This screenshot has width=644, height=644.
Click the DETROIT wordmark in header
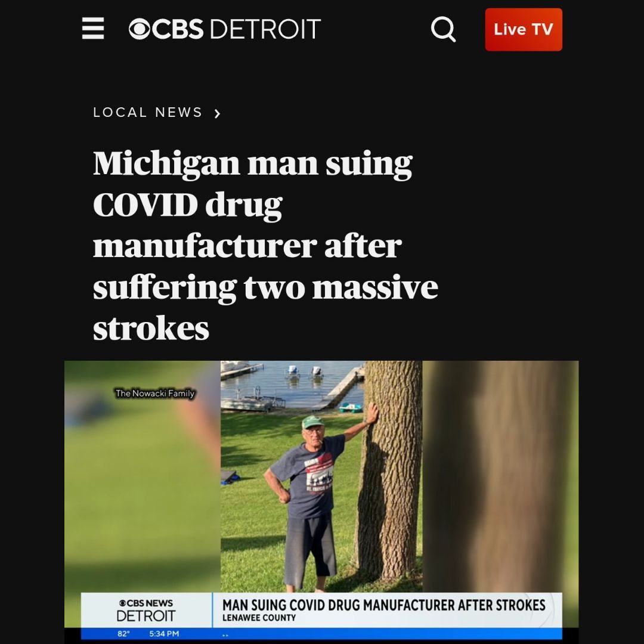(265, 29)
